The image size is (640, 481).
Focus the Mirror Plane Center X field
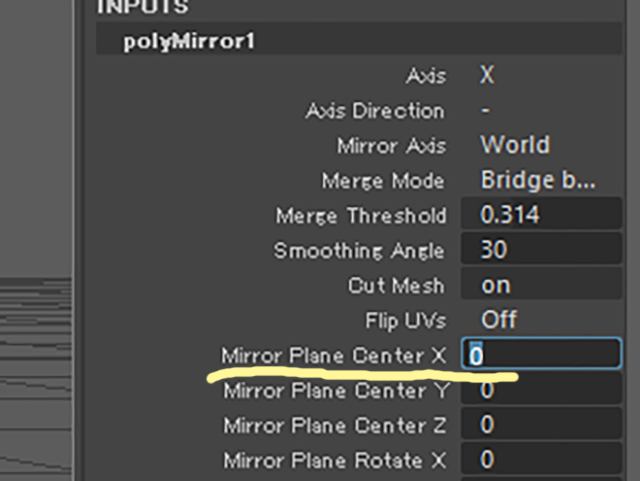pos(542,354)
